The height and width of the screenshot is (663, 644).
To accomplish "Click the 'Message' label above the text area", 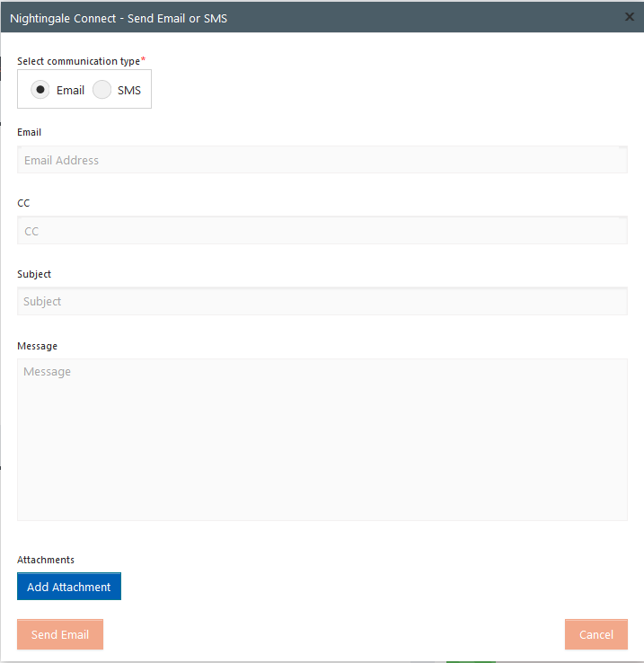I will 37,346.
